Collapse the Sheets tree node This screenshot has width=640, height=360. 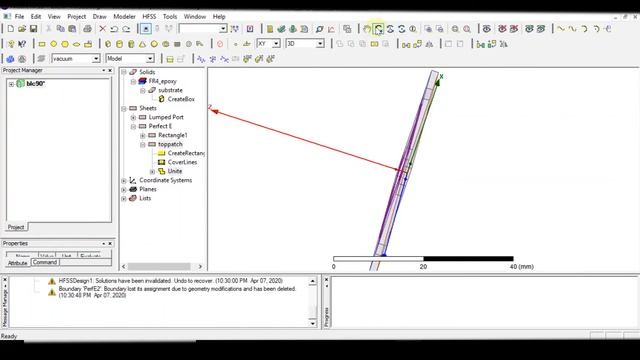click(124, 108)
